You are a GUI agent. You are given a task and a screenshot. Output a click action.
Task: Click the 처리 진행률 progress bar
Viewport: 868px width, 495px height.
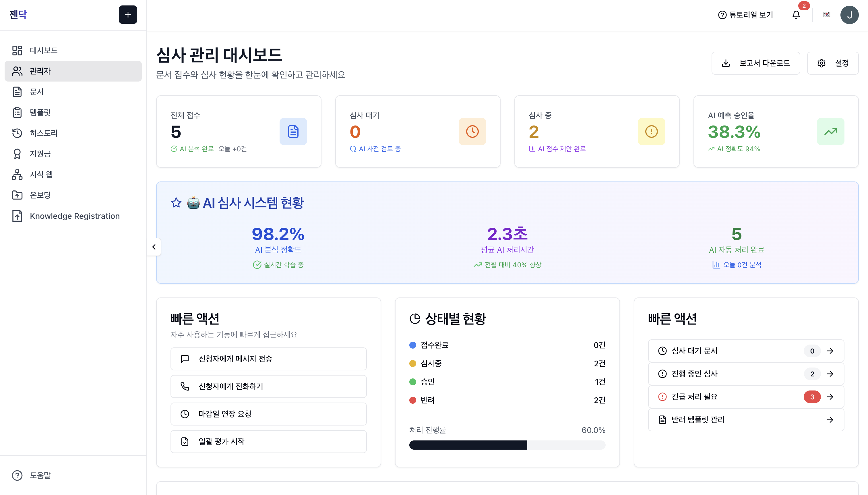pos(507,445)
